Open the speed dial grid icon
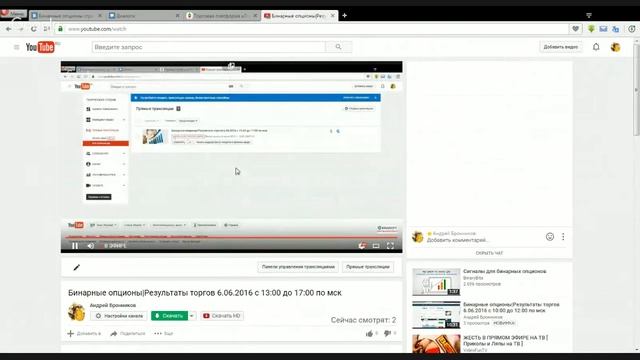Viewport: 640px width, 360px height. [47, 29]
